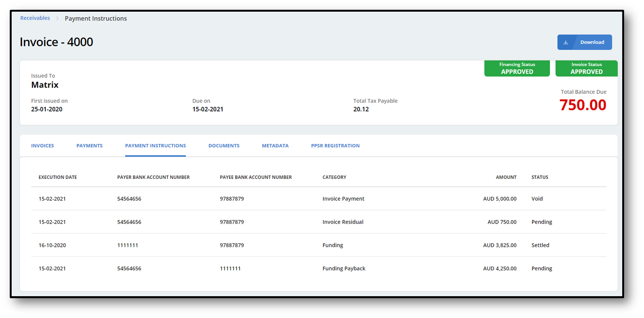Open the Documents tab
Image resolution: width=644 pixels, height=318 pixels.
point(224,146)
